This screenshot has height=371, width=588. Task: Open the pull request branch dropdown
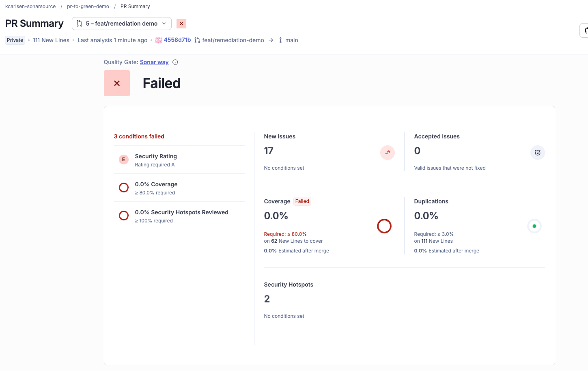122,24
